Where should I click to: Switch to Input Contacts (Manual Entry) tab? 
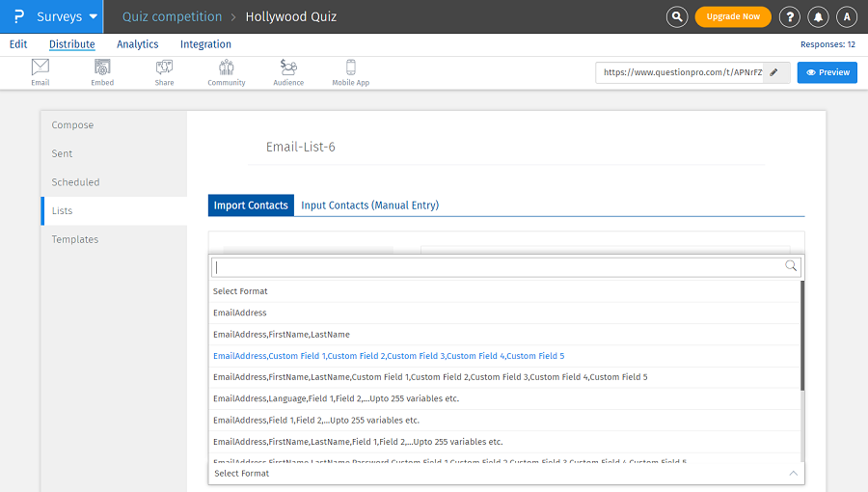[369, 205]
